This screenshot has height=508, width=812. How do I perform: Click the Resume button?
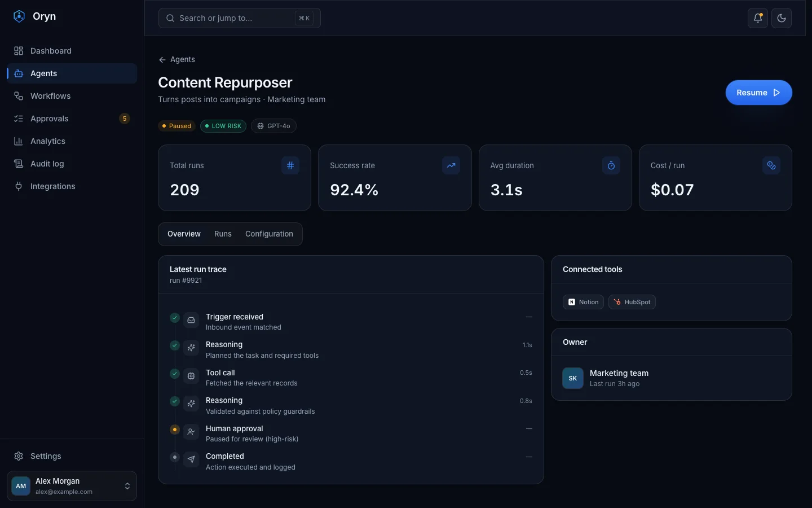758,93
